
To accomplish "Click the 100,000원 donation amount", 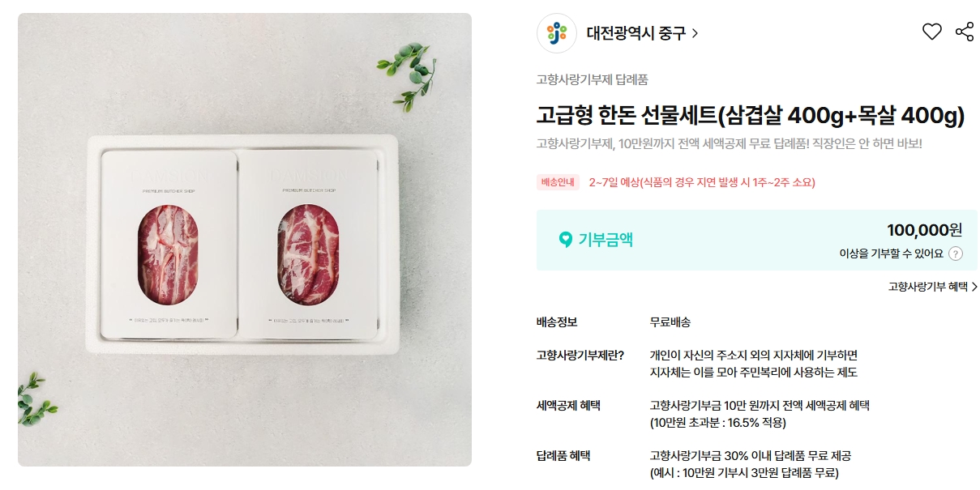I will pyautogui.click(x=924, y=229).
